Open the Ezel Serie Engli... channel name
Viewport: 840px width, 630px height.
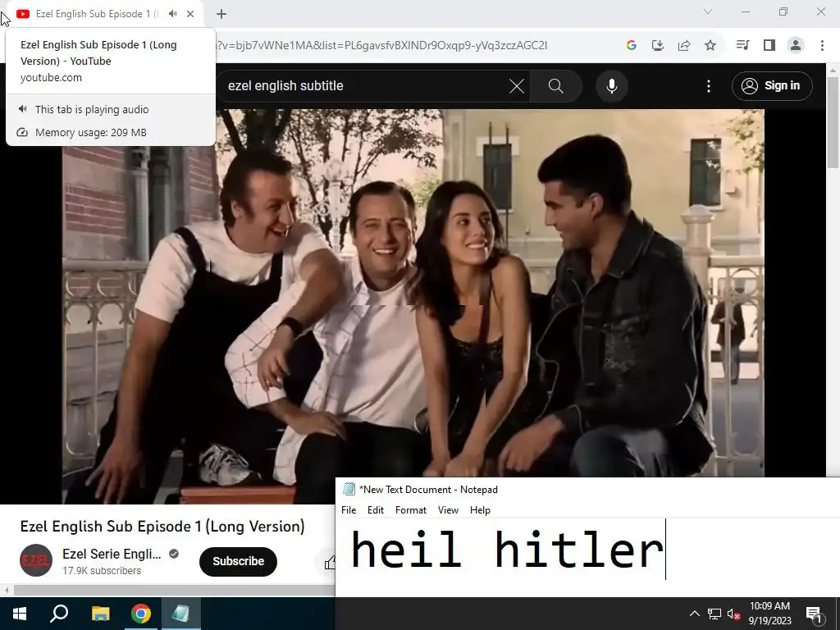pos(112,554)
